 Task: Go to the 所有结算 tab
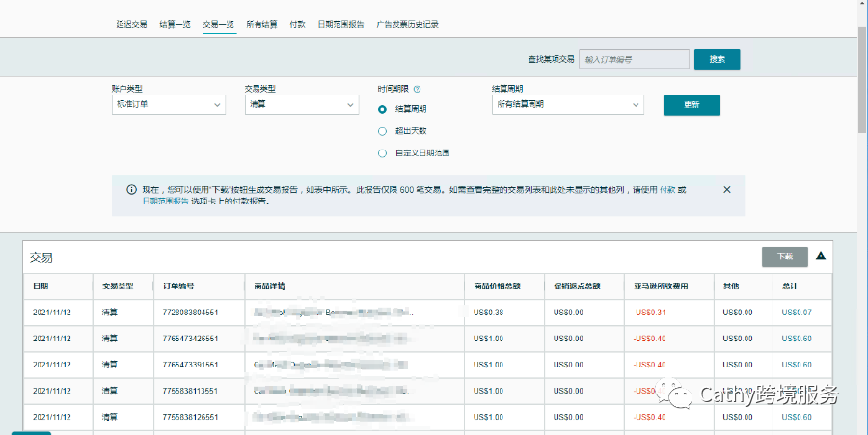tap(261, 24)
